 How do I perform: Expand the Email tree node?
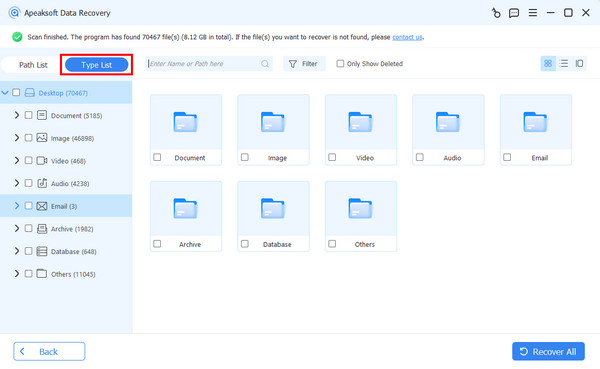pos(17,206)
